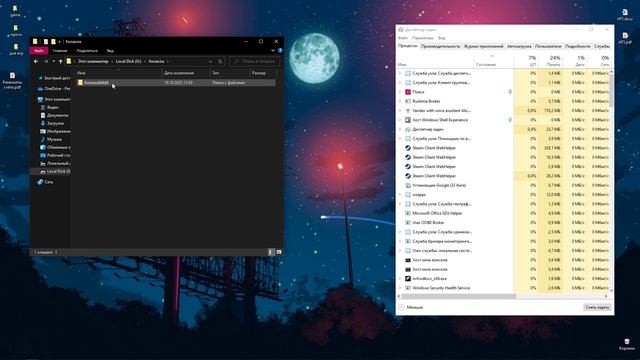640x360 pixels.
Task: Expand the Explorer ribbon with the chevron
Action: coord(273,51)
